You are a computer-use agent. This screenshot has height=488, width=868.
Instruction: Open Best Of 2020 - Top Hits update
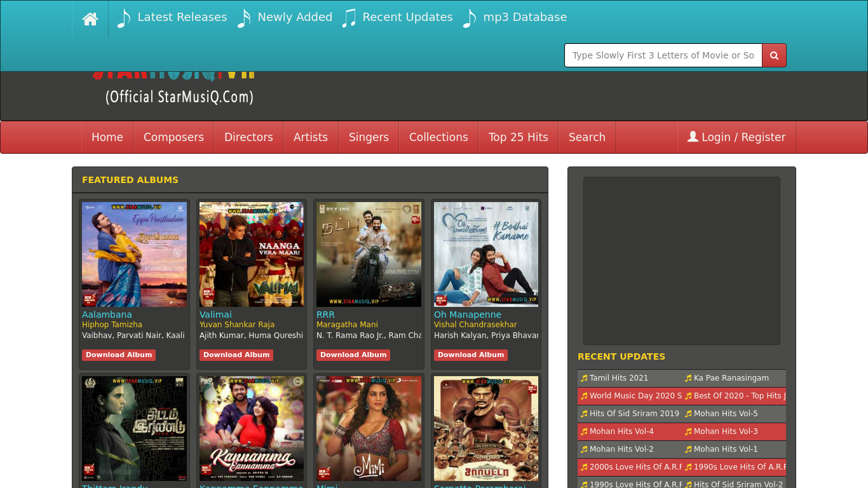(x=740, y=396)
